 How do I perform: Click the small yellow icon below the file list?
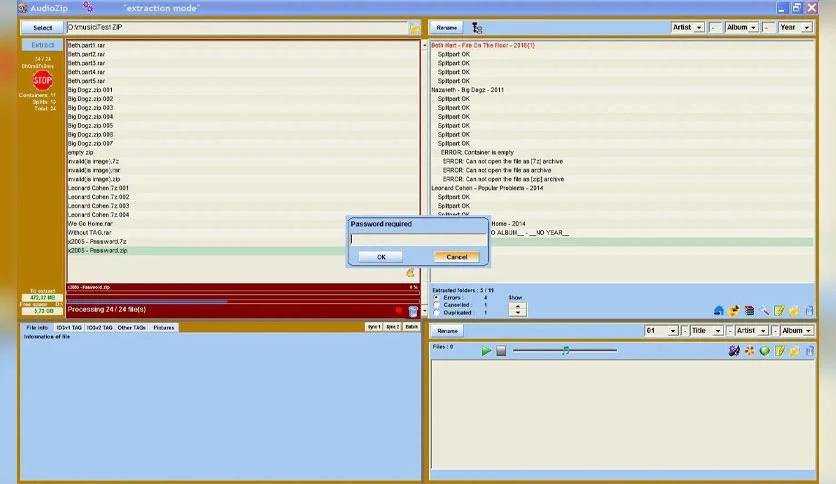tap(410, 272)
